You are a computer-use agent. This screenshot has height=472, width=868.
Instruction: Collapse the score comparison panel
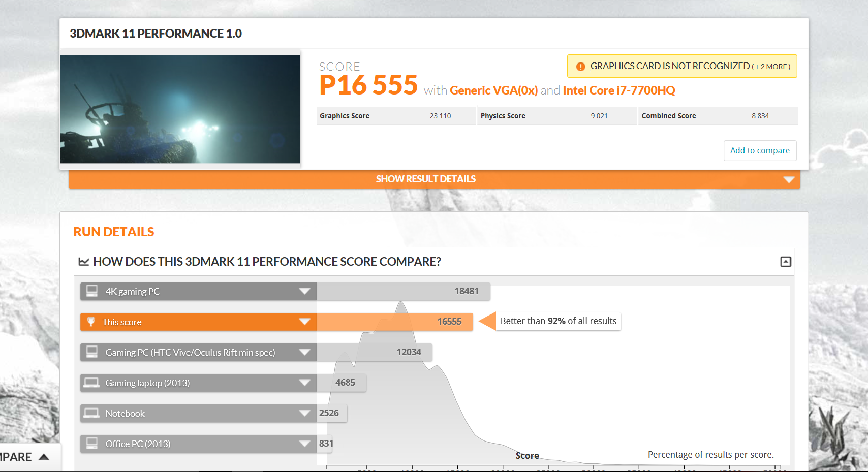(786, 262)
